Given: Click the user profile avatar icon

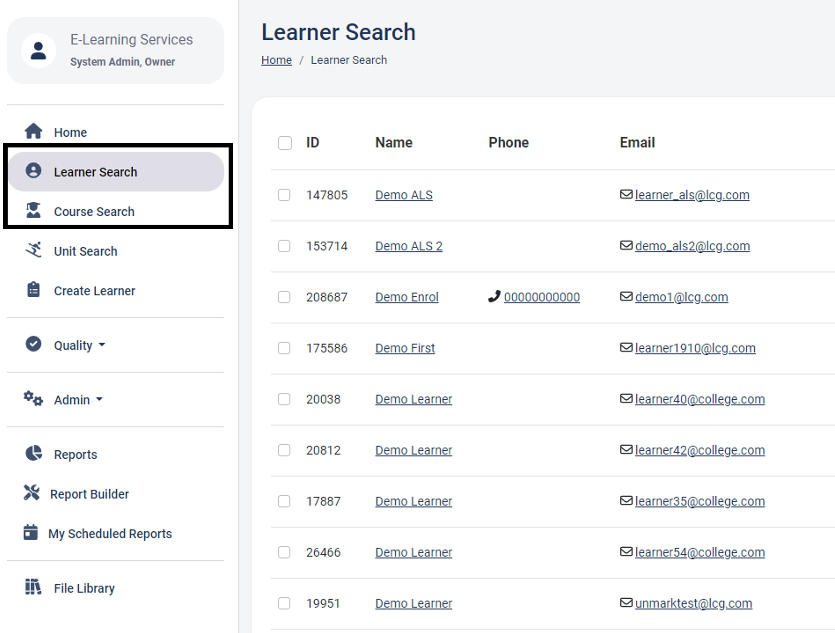Looking at the screenshot, I should tap(38, 50).
